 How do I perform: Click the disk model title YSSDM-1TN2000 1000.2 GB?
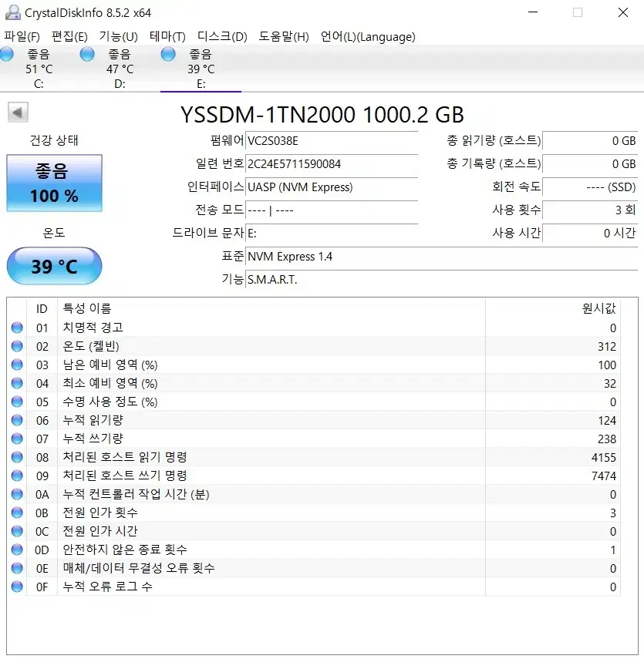coord(322,114)
